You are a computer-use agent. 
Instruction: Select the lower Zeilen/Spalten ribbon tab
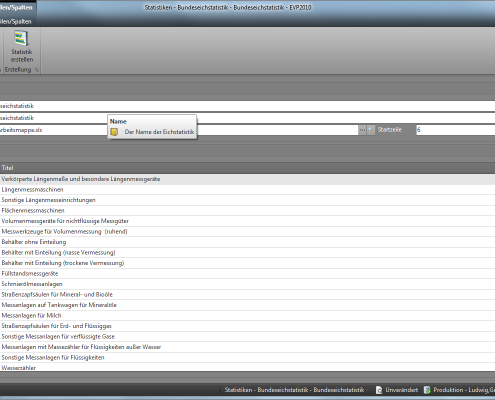pos(16,21)
